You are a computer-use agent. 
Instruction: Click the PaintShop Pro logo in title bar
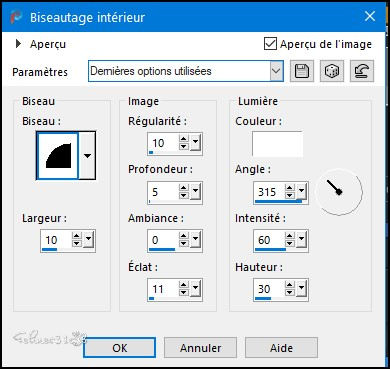[15, 17]
